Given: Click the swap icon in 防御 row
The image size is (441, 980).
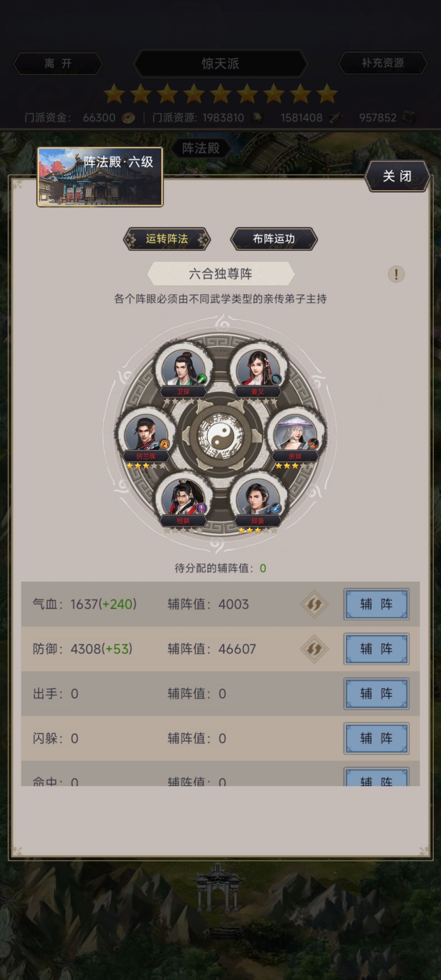Looking at the screenshot, I should (x=314, y=649).
